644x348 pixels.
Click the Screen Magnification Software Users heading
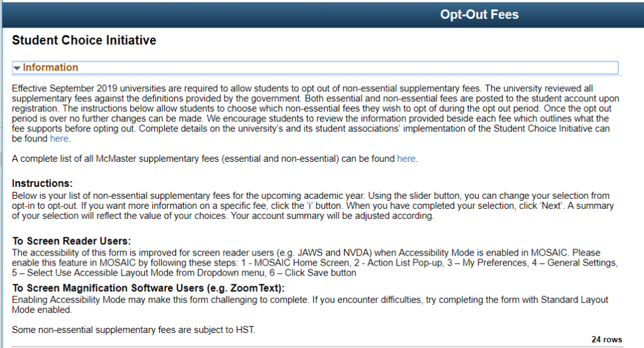(148, 288)
